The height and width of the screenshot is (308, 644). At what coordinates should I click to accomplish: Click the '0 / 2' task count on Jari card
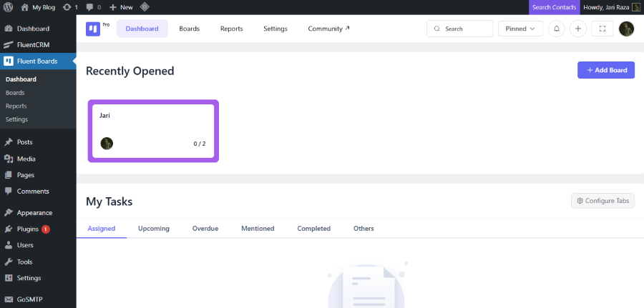coord(200,144)
